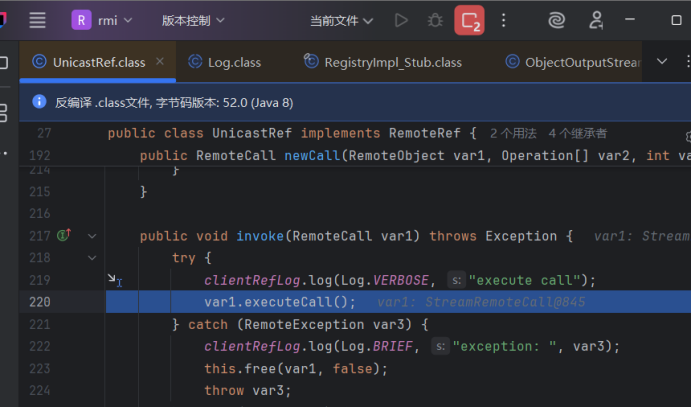Screen dimensions: 692x407
Task: Click the implements gutter icon at line 217
Action: click(x=64, y=236)
